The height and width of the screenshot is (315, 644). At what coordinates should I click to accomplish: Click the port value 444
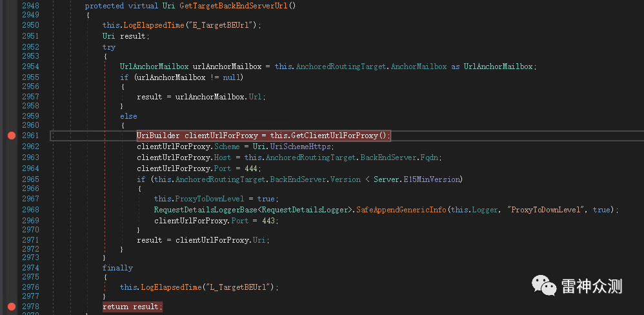click(x=252, y=168)
